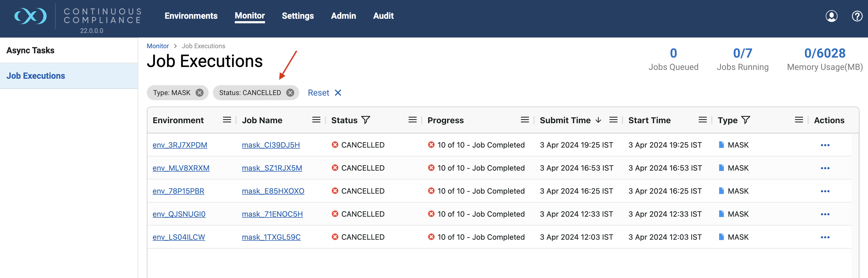Click the Monitor breadcrumb link
The height and width of the screenshot is (278, 868).
click(x=158, y=46)
